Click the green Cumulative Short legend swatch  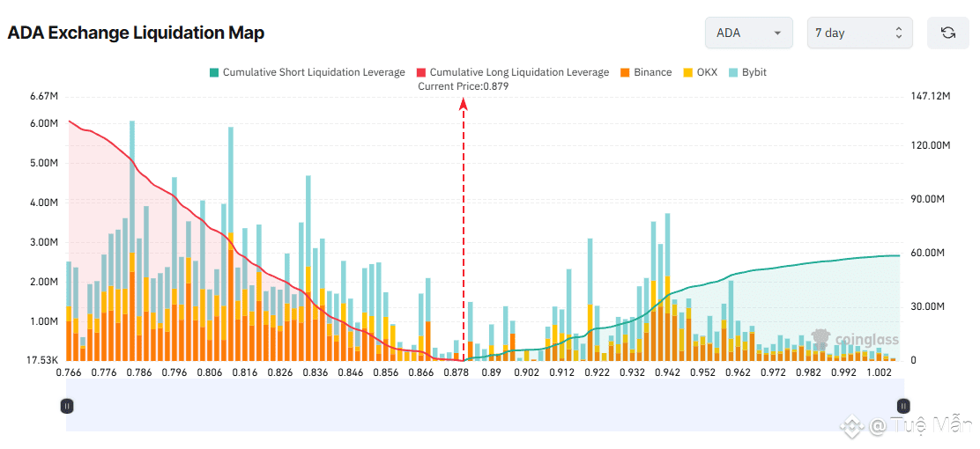click(214, 72)
